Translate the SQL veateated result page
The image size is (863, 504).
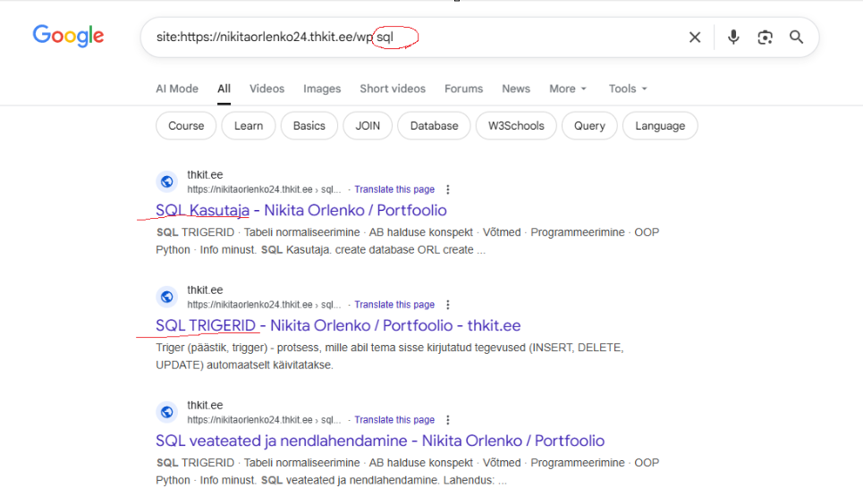coord(394,420)
